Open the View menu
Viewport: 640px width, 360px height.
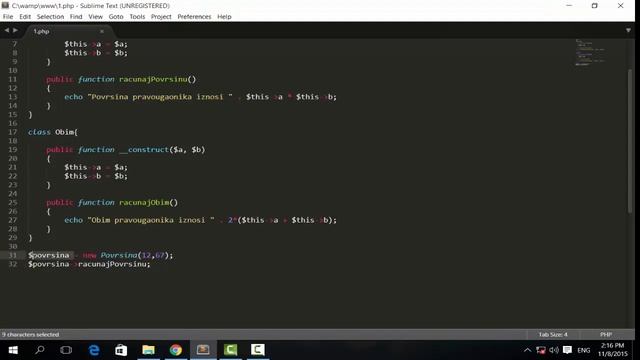(x=96, y=17)
